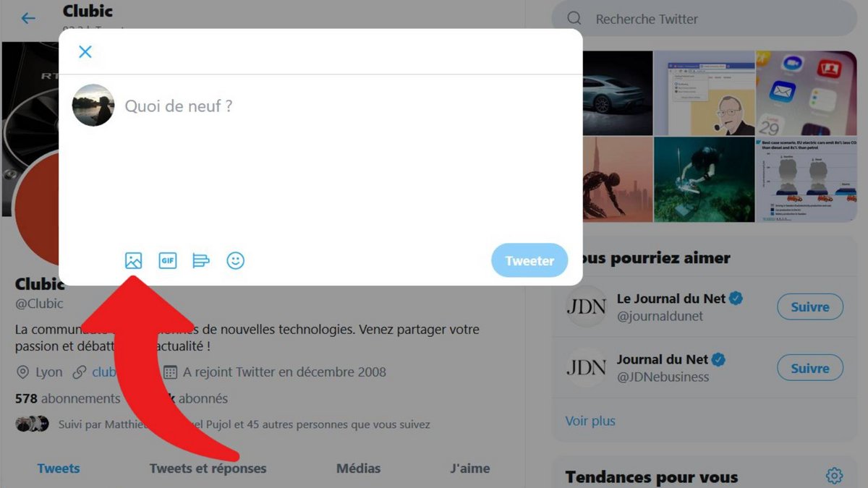Viewport: 868px width, 488px height.
Task: Focus the "Quoi de neuf ?" text field
Action: tap(179, 106)
